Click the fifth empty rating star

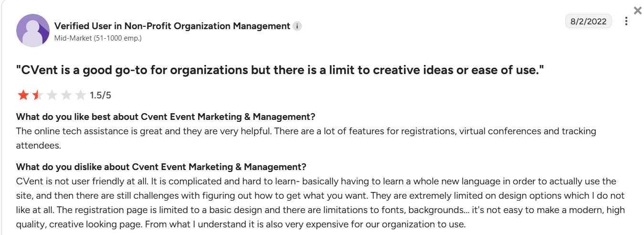[80, 95]
